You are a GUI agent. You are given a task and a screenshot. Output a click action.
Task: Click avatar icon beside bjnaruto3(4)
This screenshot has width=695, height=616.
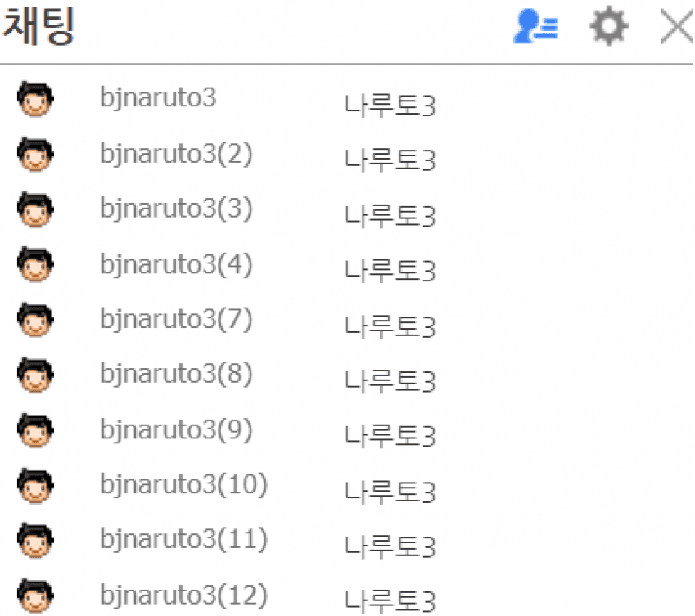35,264
